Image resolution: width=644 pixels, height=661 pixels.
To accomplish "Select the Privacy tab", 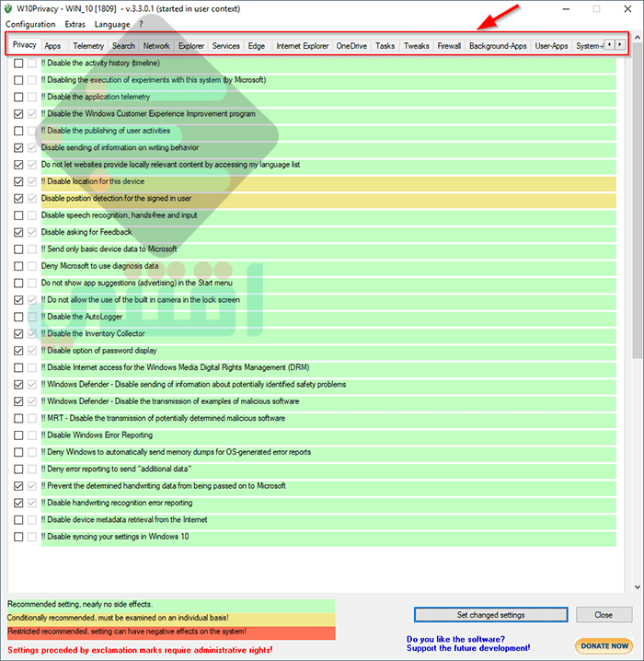I will 25,45.
